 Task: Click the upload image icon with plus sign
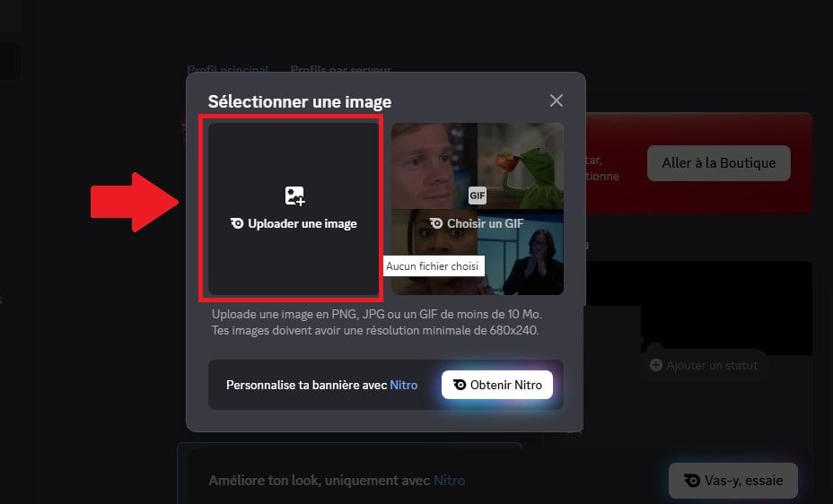[294, 196]
